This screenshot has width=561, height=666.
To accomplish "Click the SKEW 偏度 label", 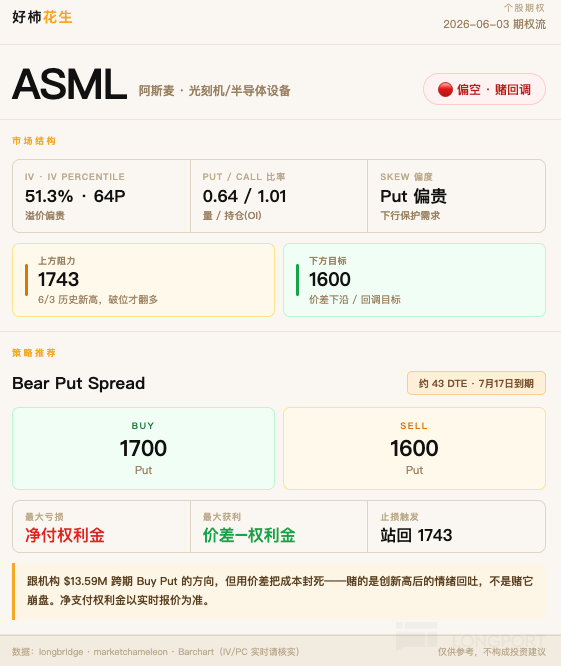I will [406, 177].
